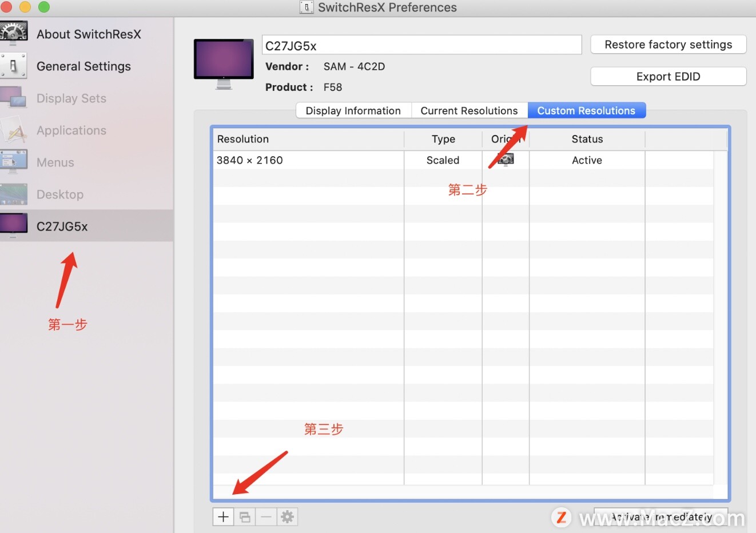Click the display name field C27JG5x

[422, 45]
